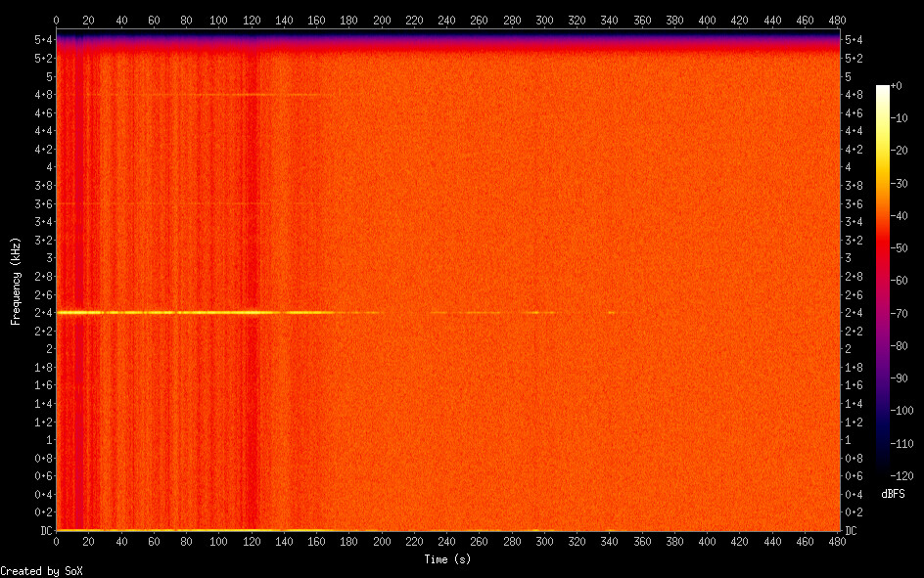The width and height of the screenshot is (924, 578).
Task: Select the 120 tick on the bottom time axis
Action: (x=252, y=541)
